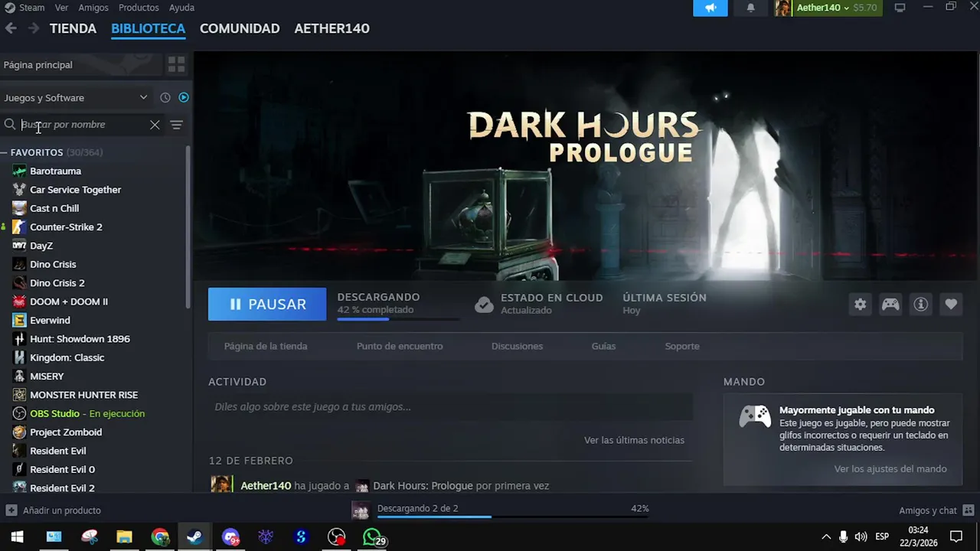This screenshot has height=551, width=980.
Task: Click bottom download progress bar
Action: [x=513, y=517]
